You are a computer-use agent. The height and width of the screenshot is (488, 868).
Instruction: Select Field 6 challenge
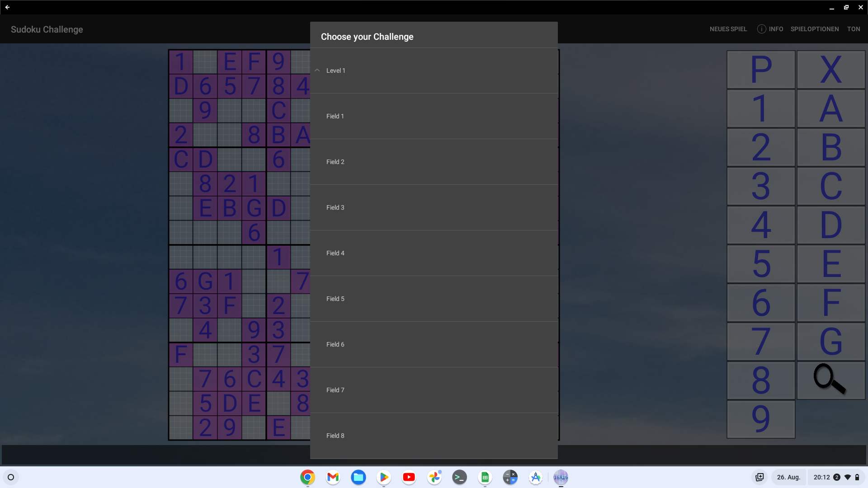tap(434, 344)
